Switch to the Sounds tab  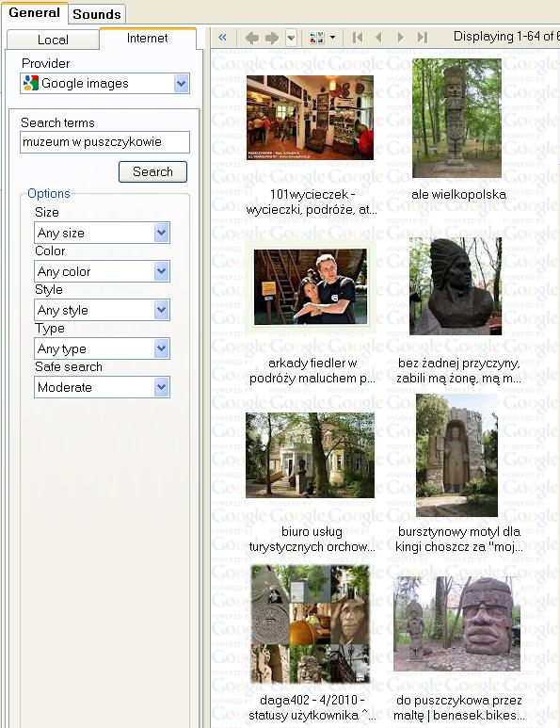97,14
